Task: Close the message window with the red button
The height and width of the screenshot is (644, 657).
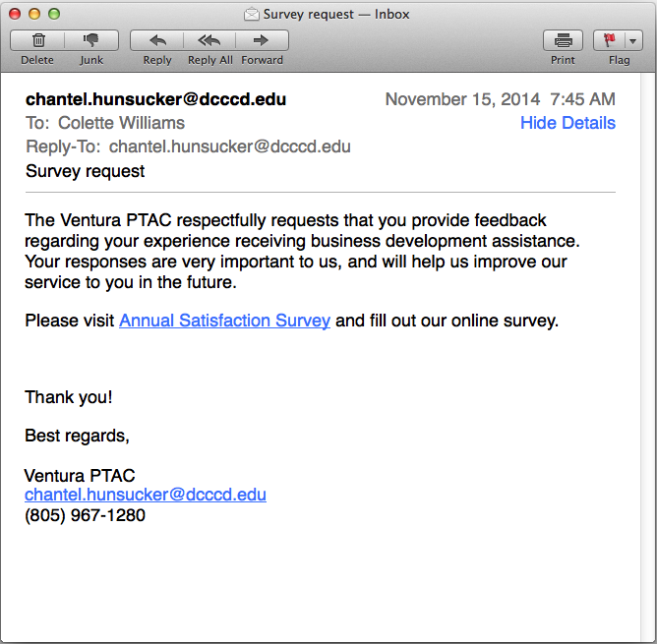Action: (x=15, y=14)
